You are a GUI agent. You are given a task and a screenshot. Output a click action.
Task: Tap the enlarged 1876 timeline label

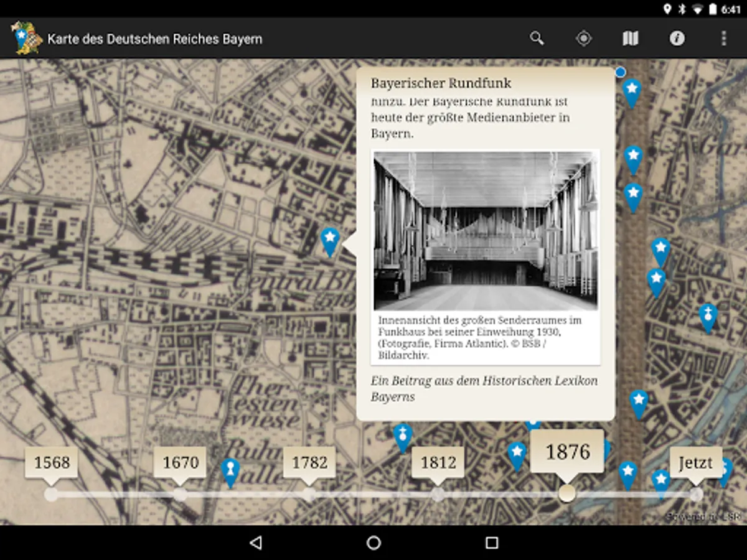click(567, 451)
